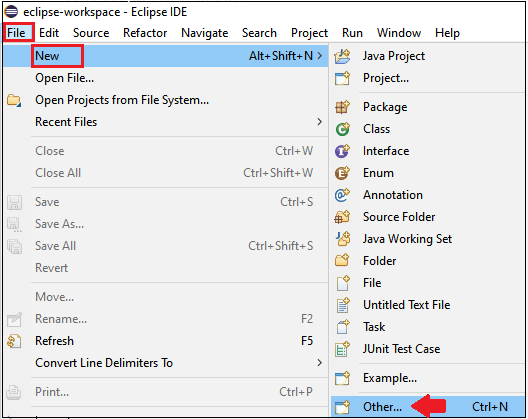
Task: Select the Annotation @ icon
Action: pyautogui.click(x=342, y=195)
